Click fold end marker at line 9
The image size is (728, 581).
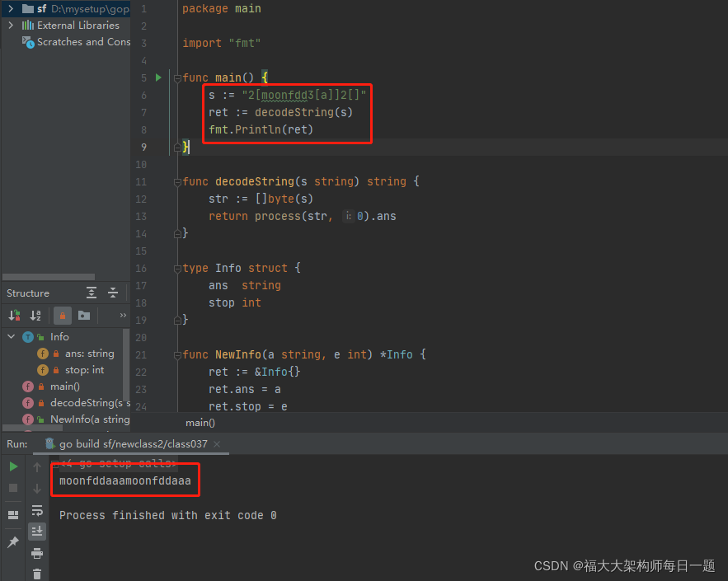coord(177,148)
